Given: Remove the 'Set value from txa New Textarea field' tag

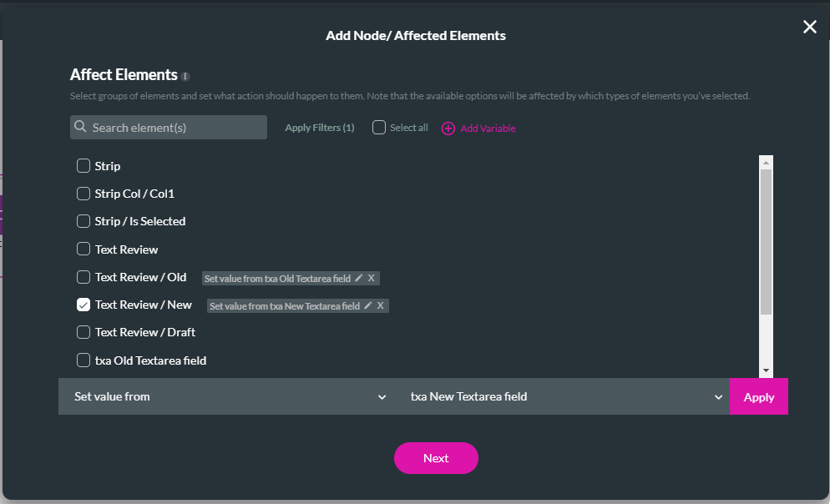Looking at the screenshot, I should click(381, 305).
